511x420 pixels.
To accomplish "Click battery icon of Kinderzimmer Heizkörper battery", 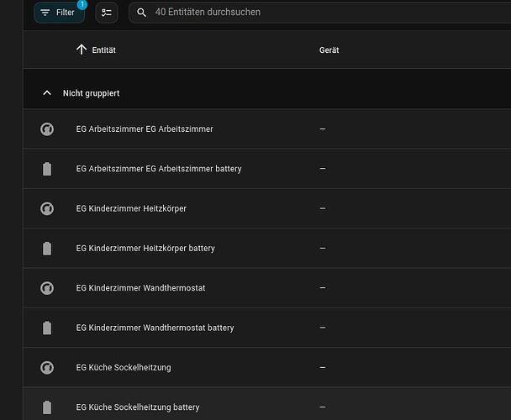I will click(47, 249).
